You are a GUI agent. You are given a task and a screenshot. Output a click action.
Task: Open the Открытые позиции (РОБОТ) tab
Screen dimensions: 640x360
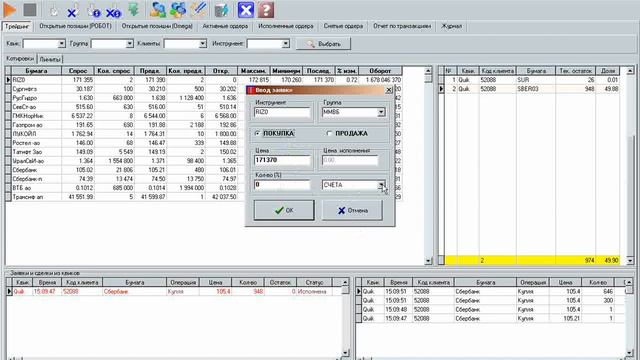pyautogui.click(x=75, y=26)
